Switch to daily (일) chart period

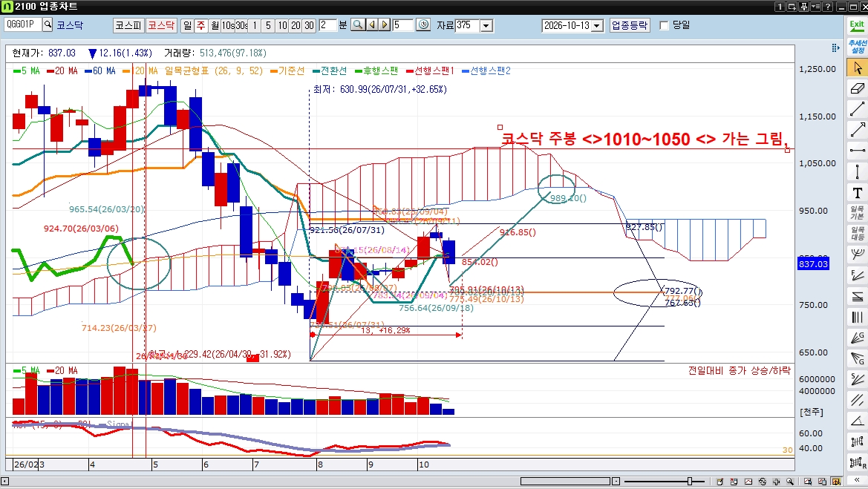tap(187, 25)
